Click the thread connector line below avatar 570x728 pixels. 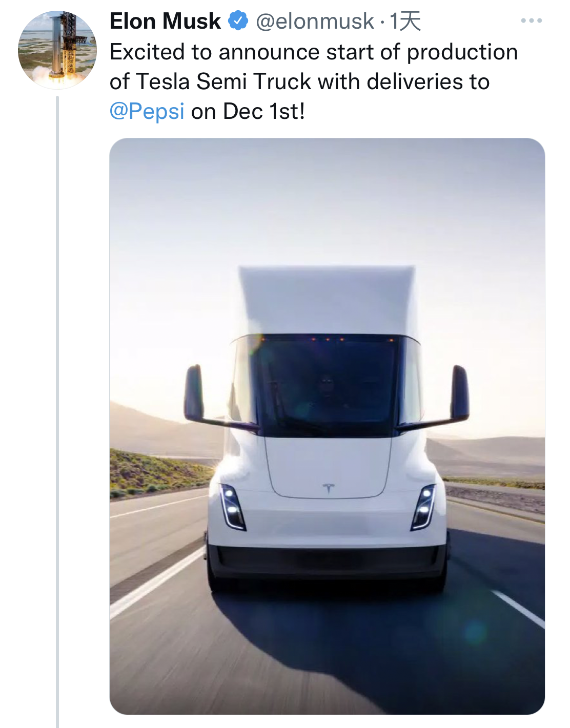click(57, 410)
